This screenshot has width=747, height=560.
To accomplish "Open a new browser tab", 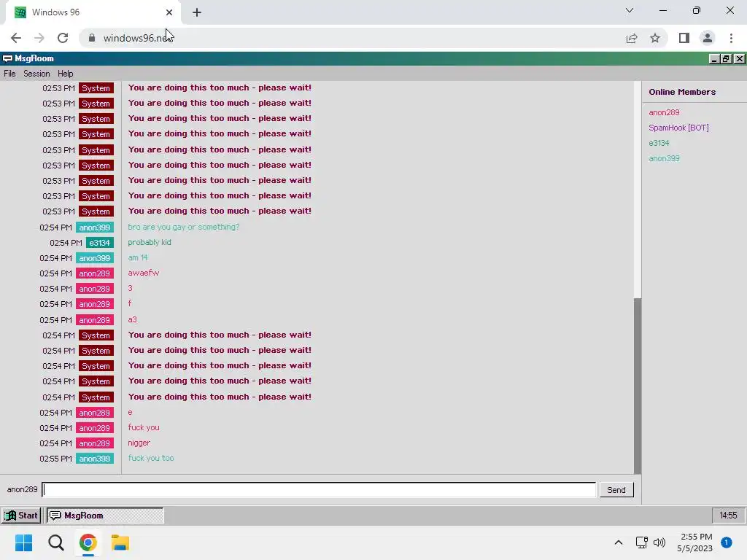I will point(197,12).
